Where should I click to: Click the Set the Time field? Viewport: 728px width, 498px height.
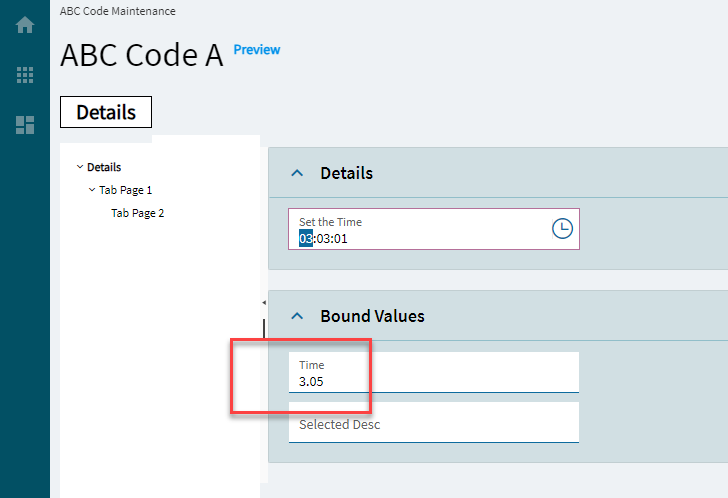[x=434, y=229]
